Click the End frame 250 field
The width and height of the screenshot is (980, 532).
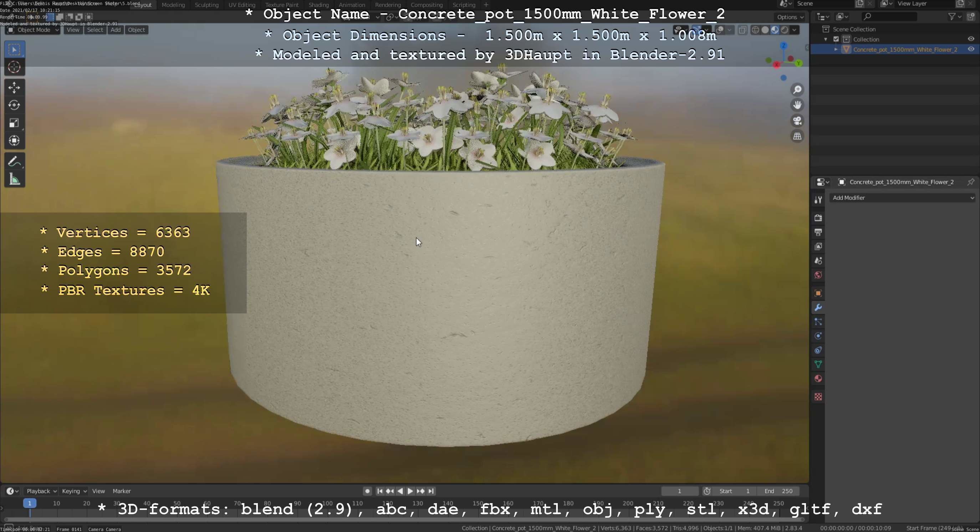point(778,491)
